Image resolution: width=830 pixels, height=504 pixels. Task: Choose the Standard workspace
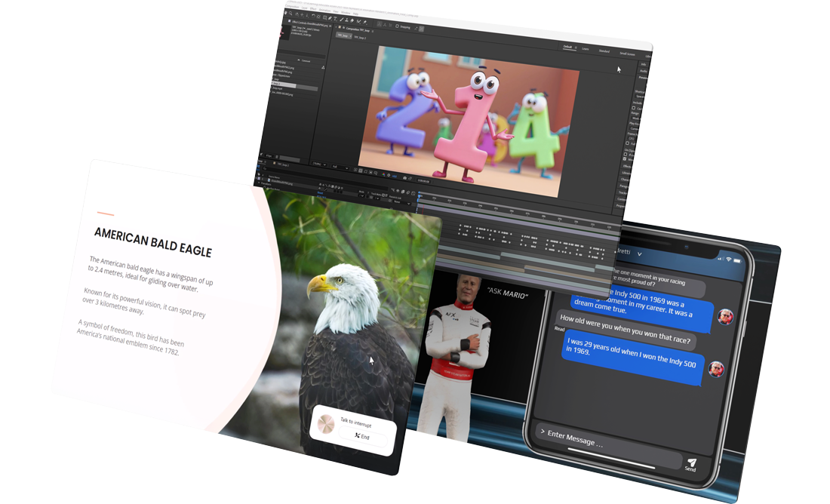604,51
